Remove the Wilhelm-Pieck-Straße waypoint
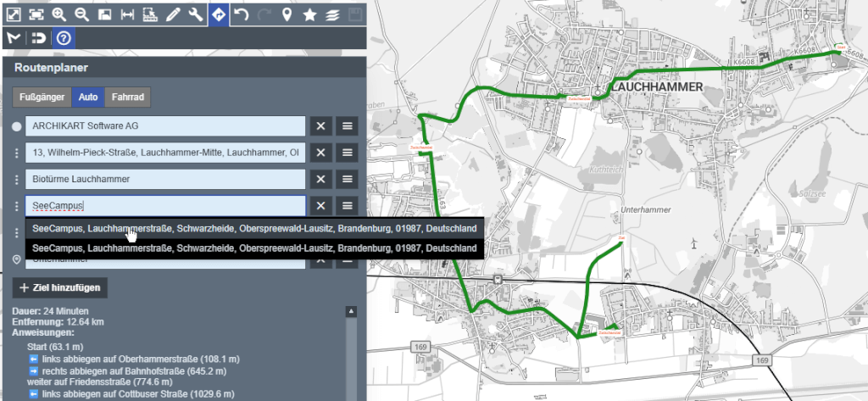Viewport: 868px width, 401px height. [x=320, y=153]
